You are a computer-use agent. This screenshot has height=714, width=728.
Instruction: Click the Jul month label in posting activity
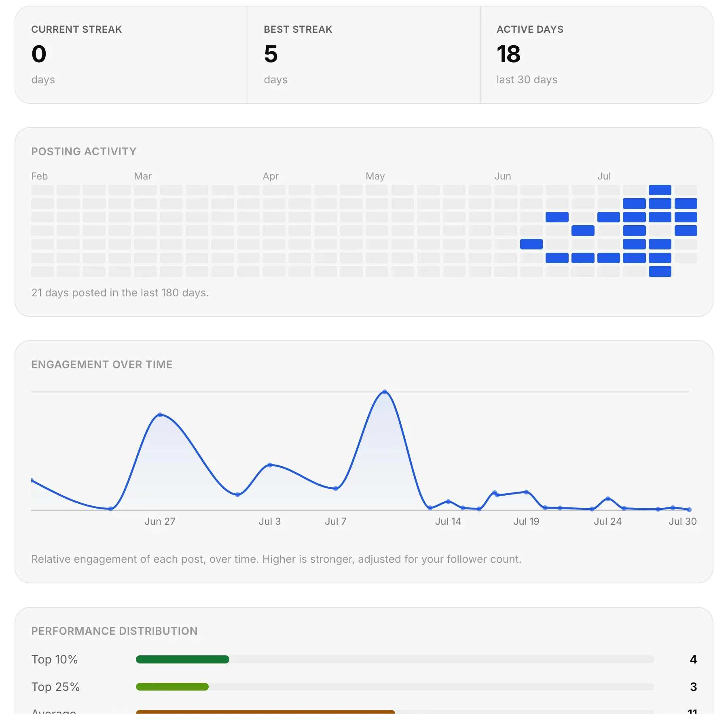point(604,176)
